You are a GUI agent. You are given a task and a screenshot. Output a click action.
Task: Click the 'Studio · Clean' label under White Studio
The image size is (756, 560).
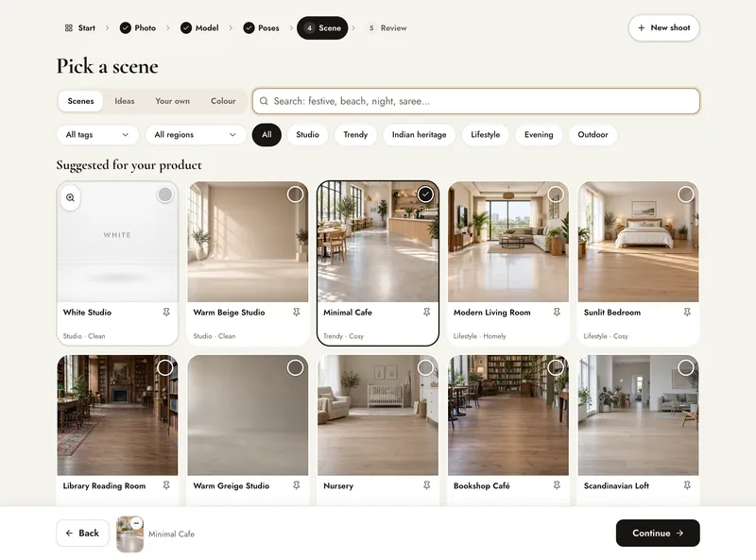click(x=84, y=336)
